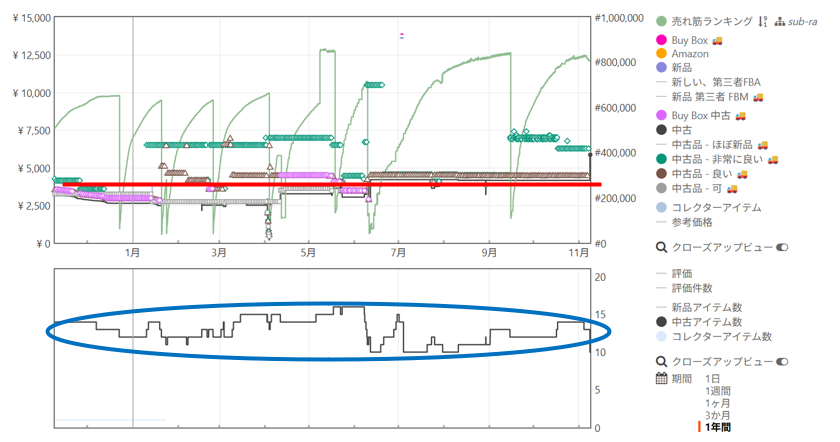
Task: Click the sort-order icon beside 売れ筋ランキング
Action: point(763,21)
